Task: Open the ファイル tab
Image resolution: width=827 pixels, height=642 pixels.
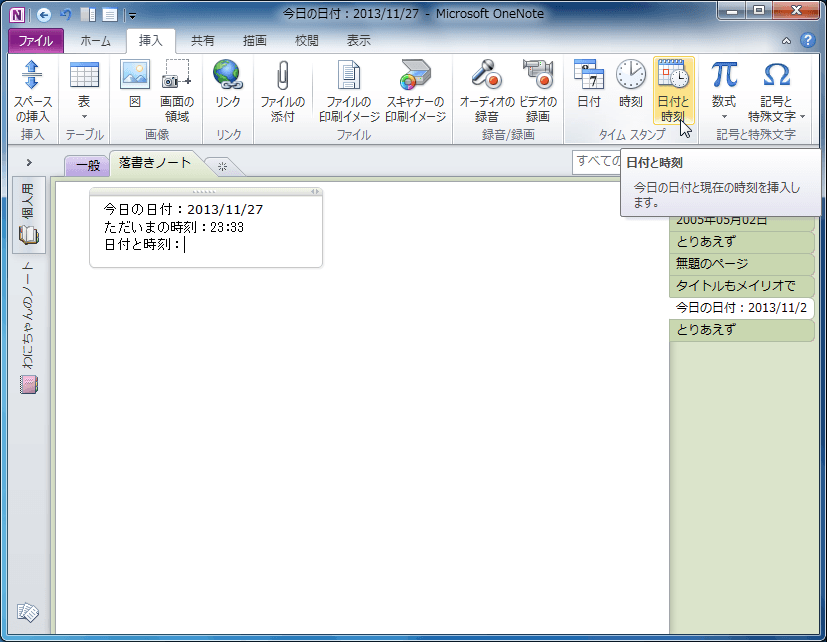Action: coord(36,41)
